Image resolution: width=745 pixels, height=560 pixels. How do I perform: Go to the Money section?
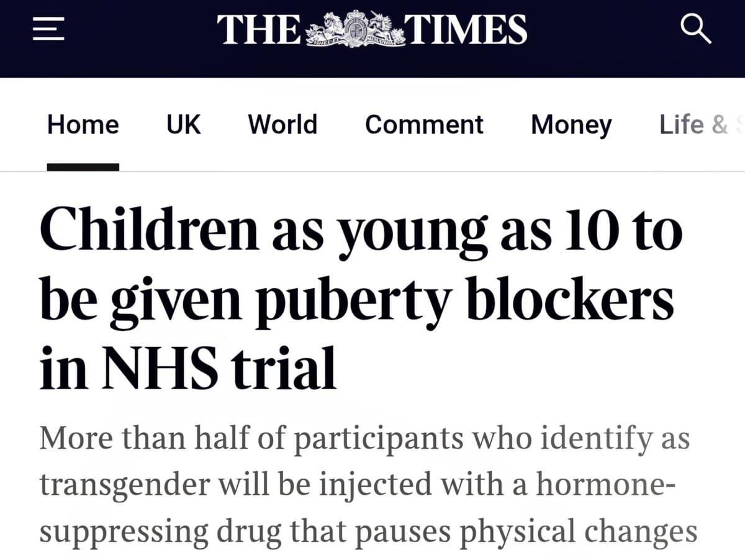click(571, 125)
